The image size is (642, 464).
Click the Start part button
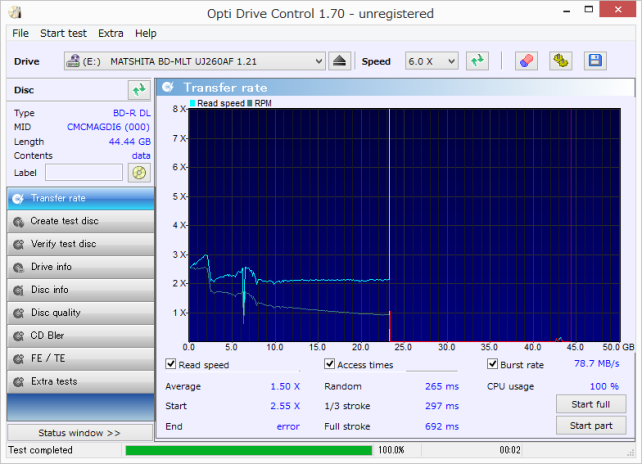tap(591, 426)
